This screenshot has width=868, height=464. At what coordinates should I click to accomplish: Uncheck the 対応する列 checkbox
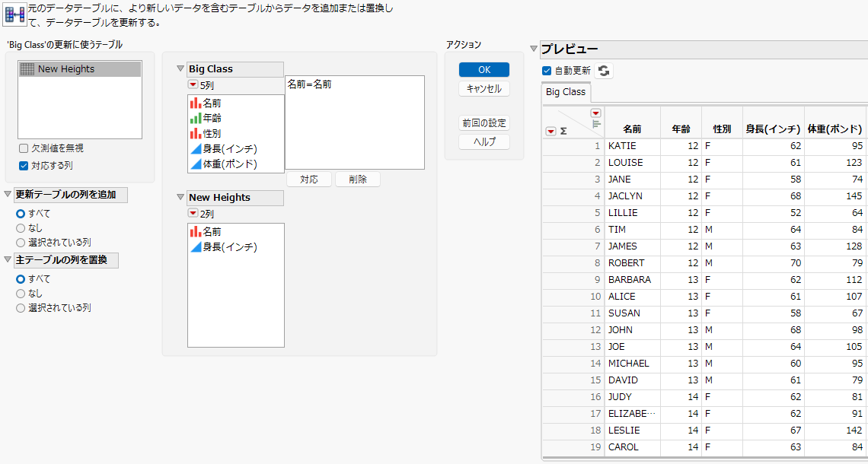(24, 165)
